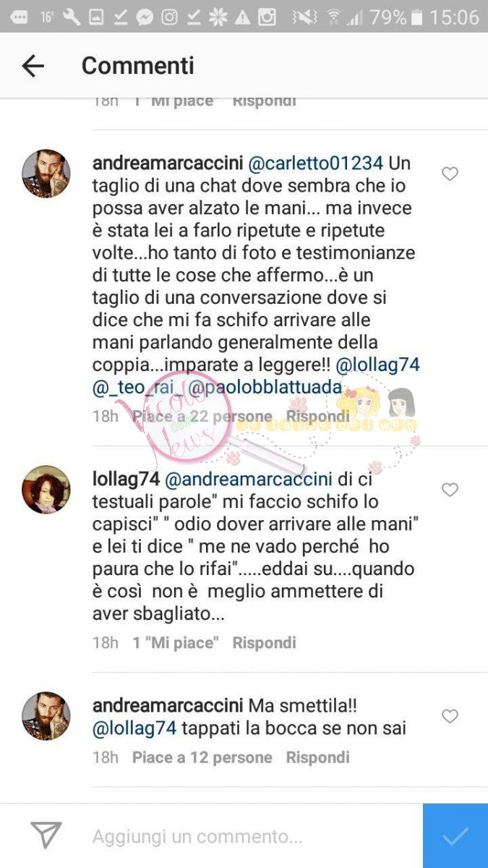Tap andreamarcaccini's avatar on last comment
Viewport: 488px width, 868px height.
pos(46,716)
